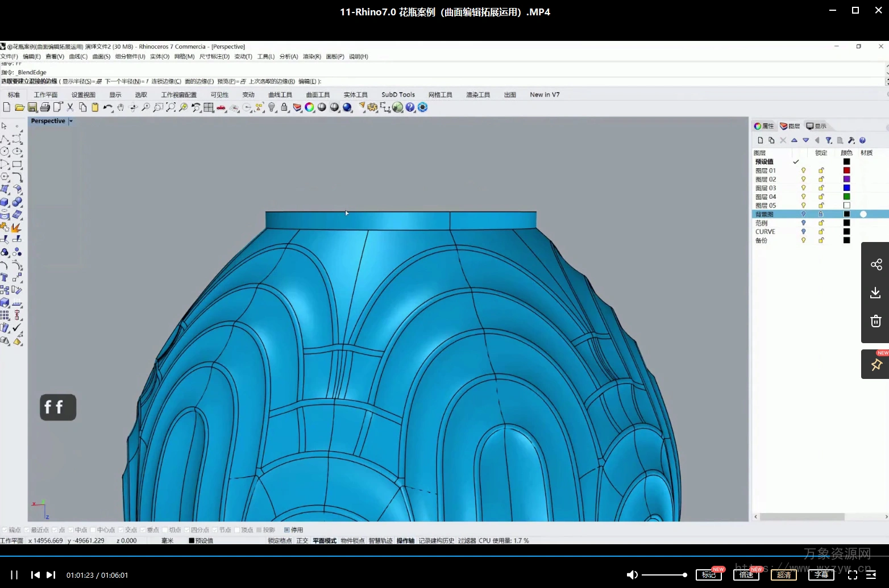Switch to the SubD Tools toolbar tab

tap(398, 95)
